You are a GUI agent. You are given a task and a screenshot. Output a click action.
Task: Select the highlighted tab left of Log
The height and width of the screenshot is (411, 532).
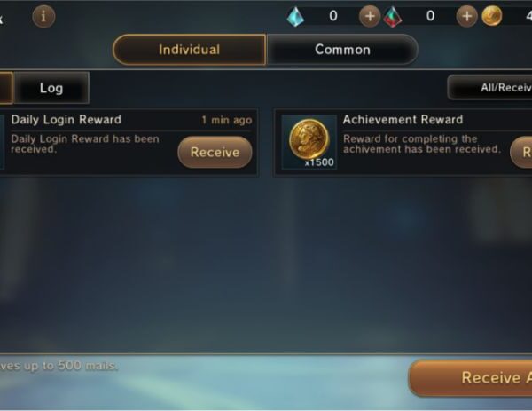click(x=6, y=88)
